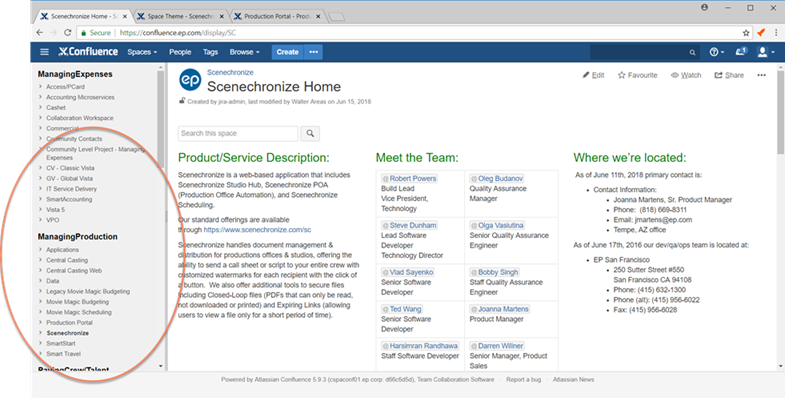
Task: Expand the Movie Magic Budgeting chevron
Action: (x=40, y=301)
